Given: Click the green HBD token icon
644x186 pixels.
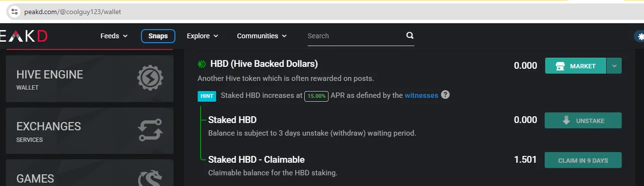Looking at the screenshot, I should pos(202,64).
